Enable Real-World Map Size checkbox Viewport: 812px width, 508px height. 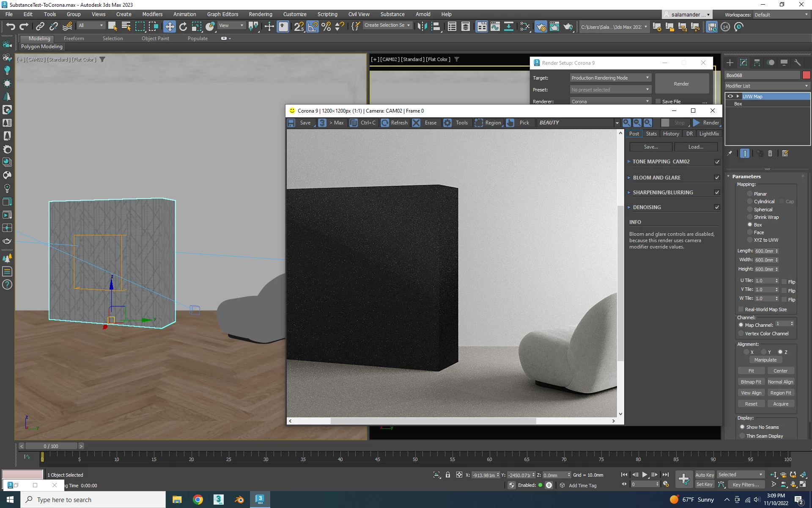[x=741, y=309]
